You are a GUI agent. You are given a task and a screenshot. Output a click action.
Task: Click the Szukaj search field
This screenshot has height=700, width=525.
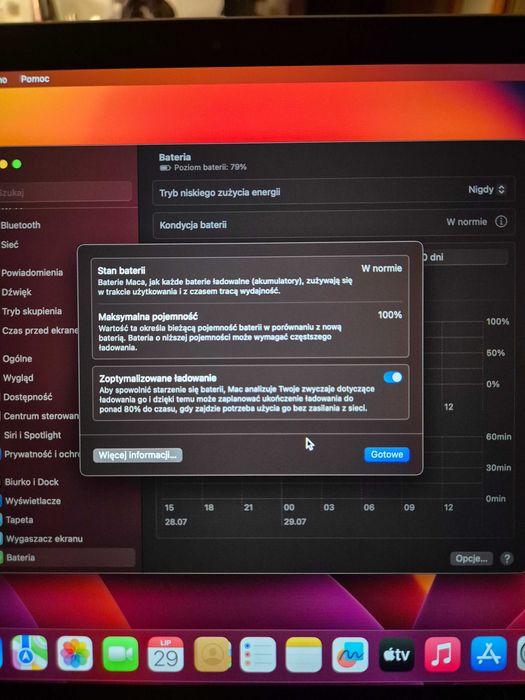tap(65, 192)
